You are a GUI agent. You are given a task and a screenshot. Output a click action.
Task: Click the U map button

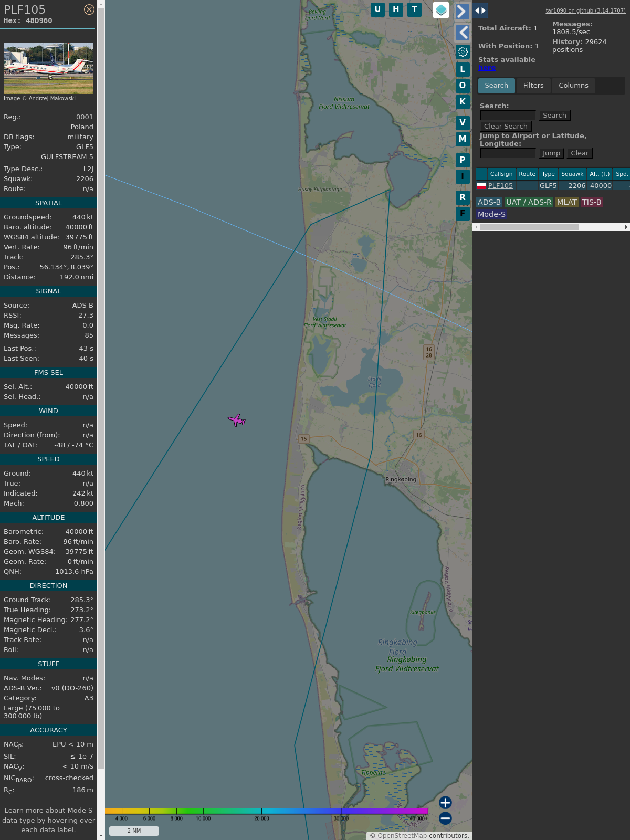[377, 9]
